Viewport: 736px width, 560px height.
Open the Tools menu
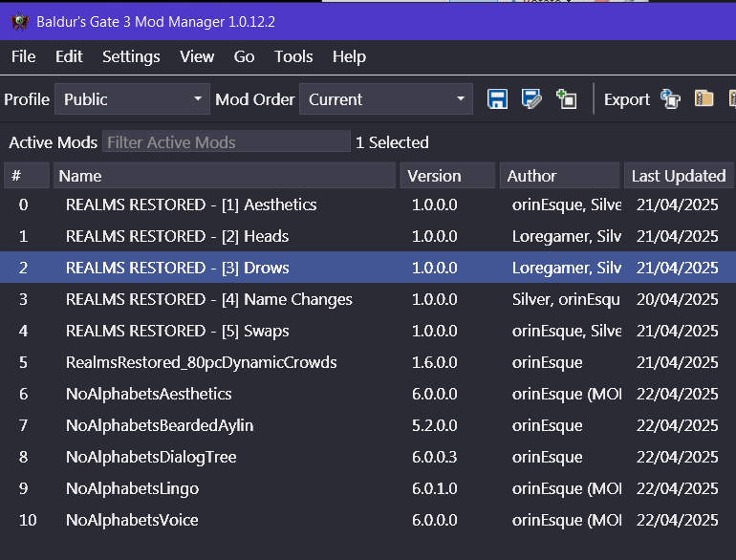point(293,56)
